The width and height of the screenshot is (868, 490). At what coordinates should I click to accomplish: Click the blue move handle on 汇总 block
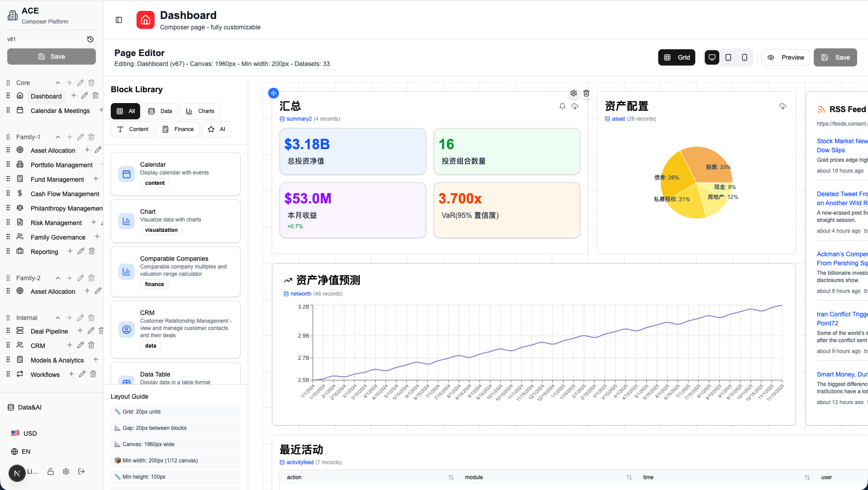tap(273, 93)
